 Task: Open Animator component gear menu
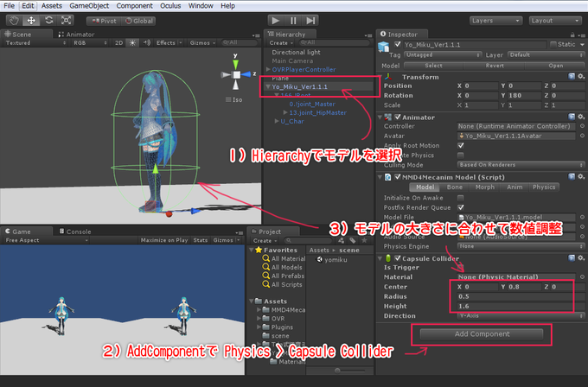581,117
